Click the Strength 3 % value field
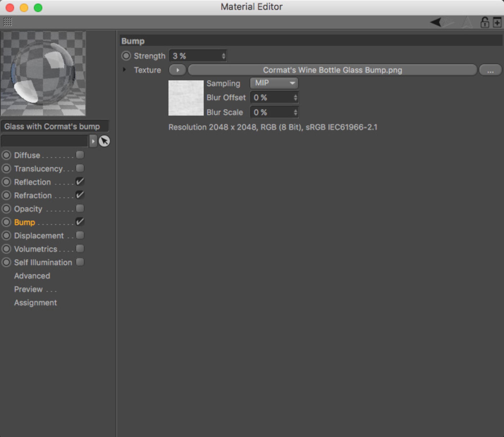 click(198, 56)
